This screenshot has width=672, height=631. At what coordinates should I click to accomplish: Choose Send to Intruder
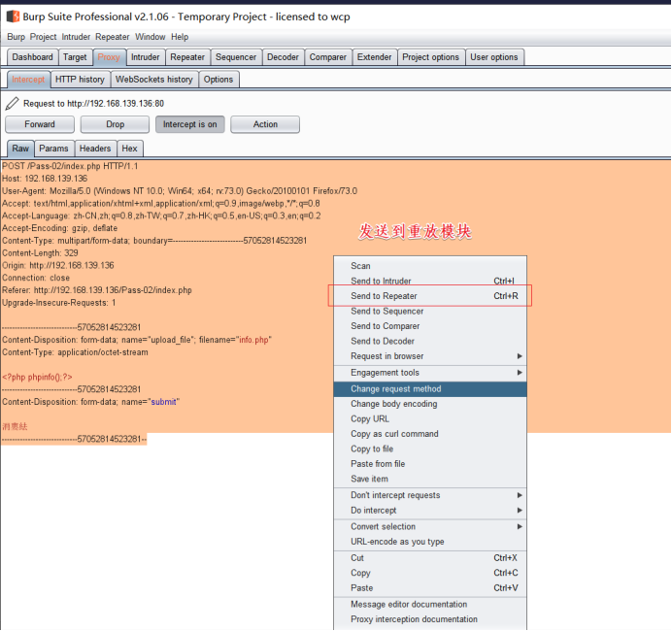pyautogui.click(x=430, y=281)
